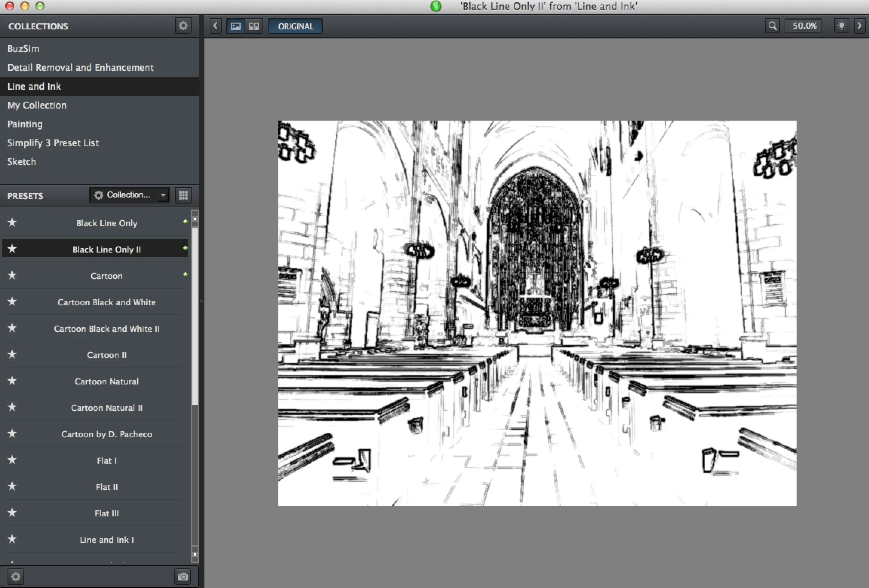This screenshot has width=869, height=588.
Task: Select Sketch collection
Action: [100, 162]
